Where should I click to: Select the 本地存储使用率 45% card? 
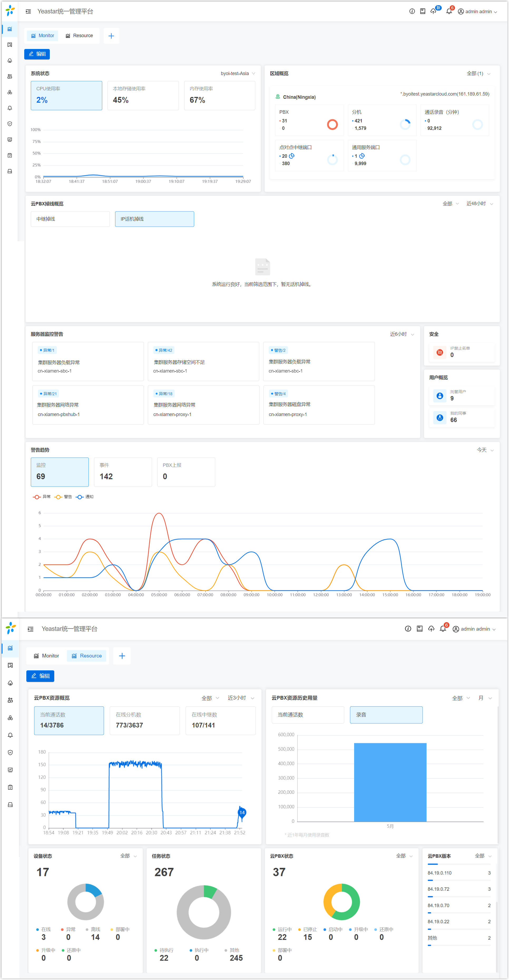(143, 96)
